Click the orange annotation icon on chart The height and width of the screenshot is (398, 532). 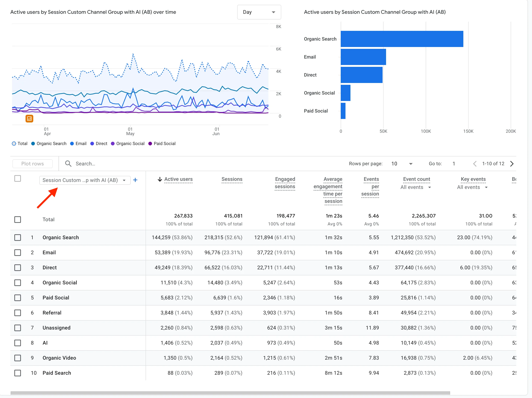coord(29,119)
